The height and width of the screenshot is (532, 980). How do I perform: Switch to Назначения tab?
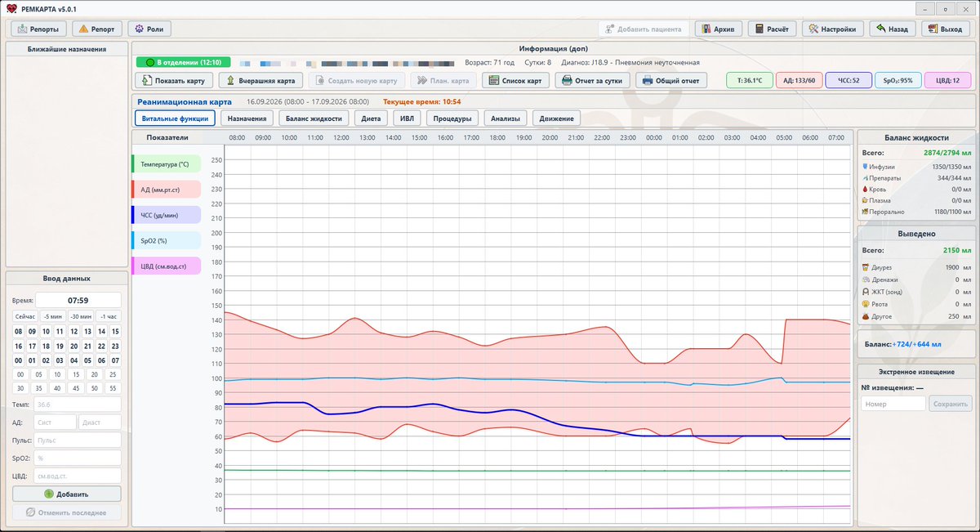[x=247, y=118]
